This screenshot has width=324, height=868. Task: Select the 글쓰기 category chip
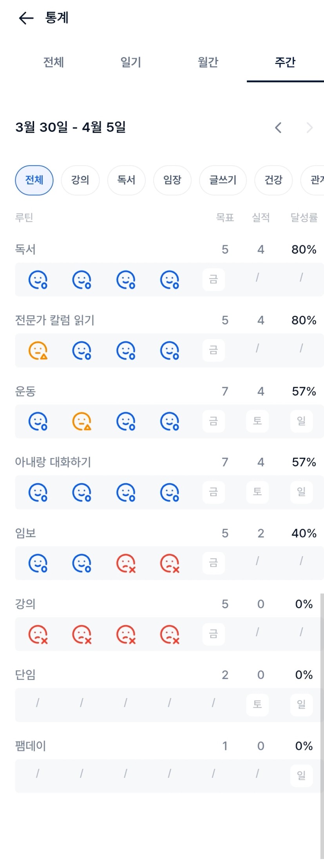pyautogui.click(x=223, y=180)
